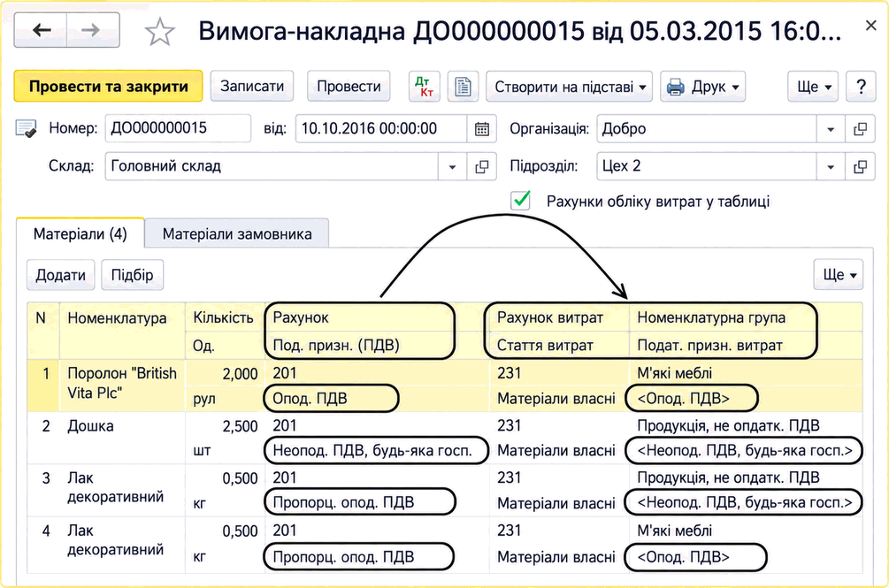This screenshot has height=588, width=889.
Task: Click М'які меблі in row 1
Action: pyautogui.click(x=745, y=373)
